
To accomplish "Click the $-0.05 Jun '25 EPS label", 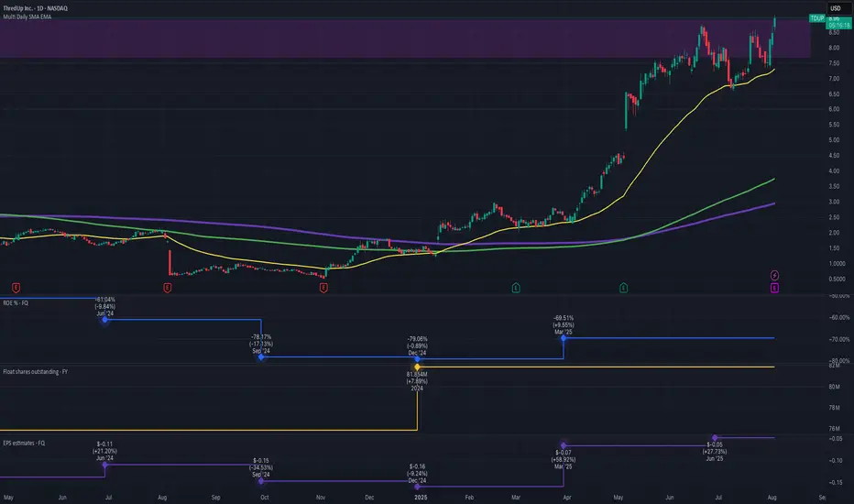I will (x=715, y=451).
